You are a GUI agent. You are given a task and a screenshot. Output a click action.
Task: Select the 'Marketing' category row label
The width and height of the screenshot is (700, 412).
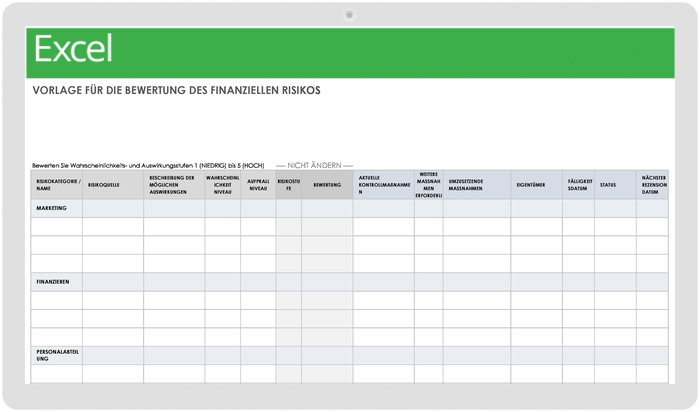(x=51, y=208)
